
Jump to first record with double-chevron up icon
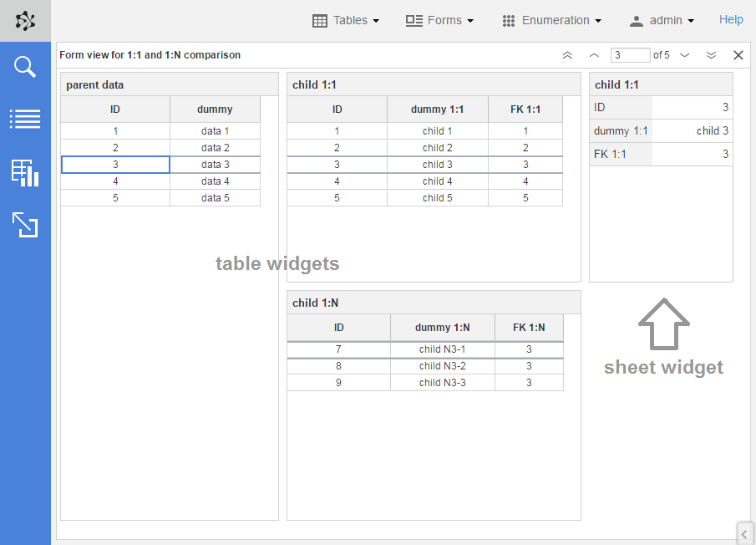(567, 54)
